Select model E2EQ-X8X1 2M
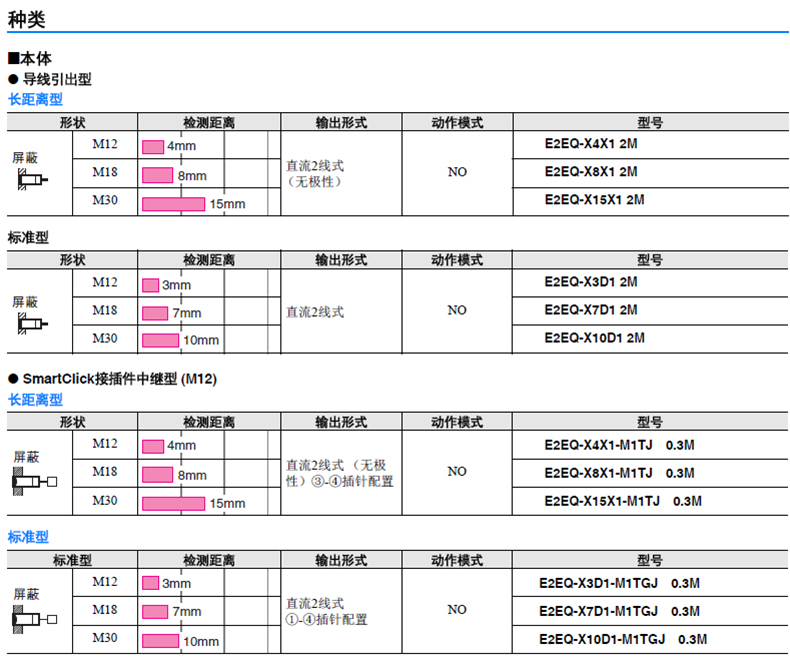This screenshot has height=662, width=790. pos(591,171)
